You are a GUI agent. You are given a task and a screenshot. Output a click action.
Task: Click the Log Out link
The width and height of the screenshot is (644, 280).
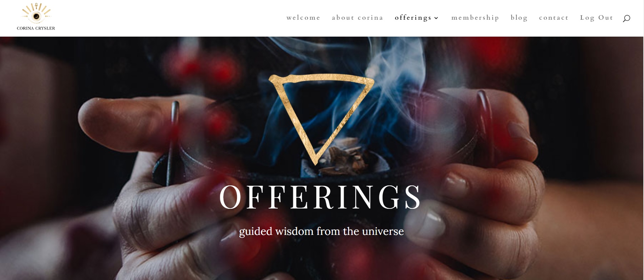[x=597, y=18]
